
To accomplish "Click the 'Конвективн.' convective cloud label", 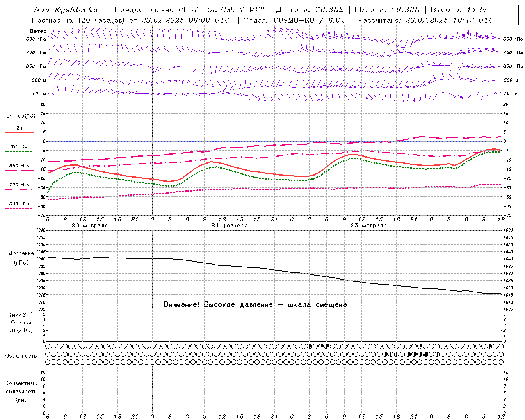I will (x=21, y=383).
